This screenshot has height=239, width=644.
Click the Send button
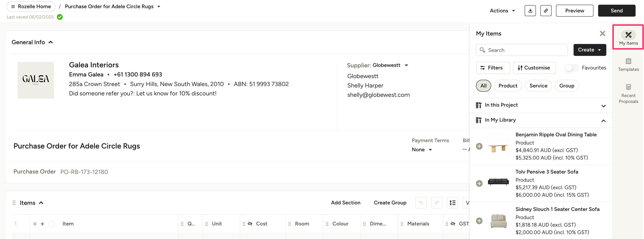click(x=616, y=11)
